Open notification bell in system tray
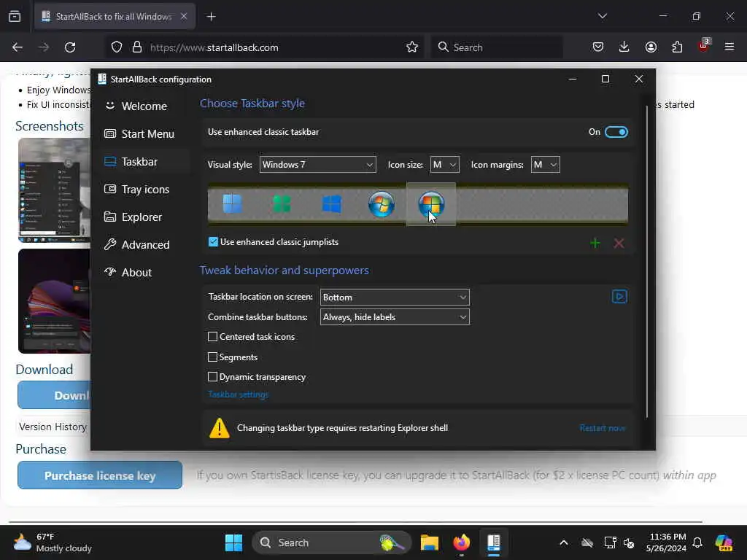Viewport: 747px width, 560px height. pos(697,542)
